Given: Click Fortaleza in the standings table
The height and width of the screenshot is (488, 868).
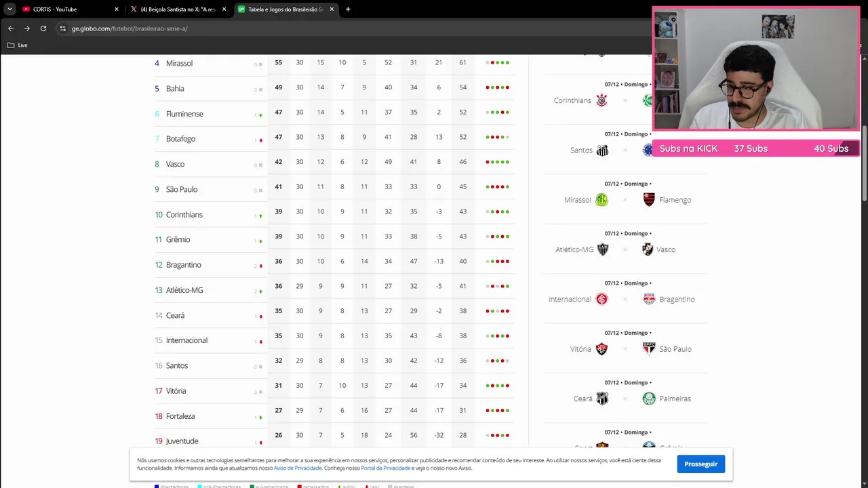Looking at the screenshot, I should (180, 416).
